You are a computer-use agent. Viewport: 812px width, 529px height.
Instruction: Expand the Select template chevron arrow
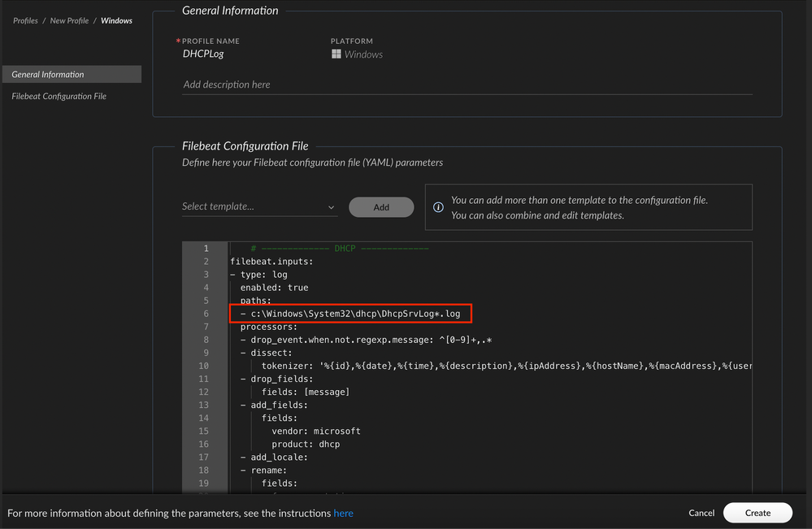click(332, 207)
